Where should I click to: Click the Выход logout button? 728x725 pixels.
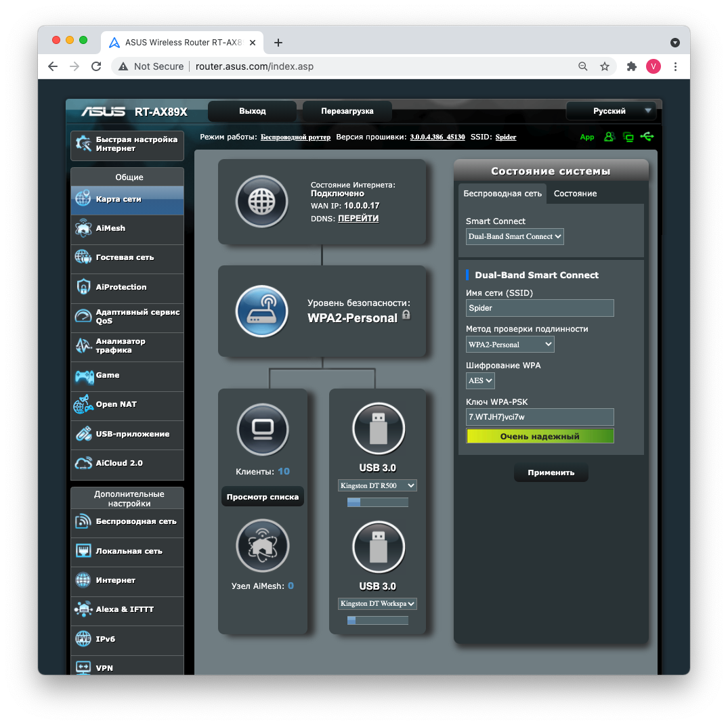[252, 112]
